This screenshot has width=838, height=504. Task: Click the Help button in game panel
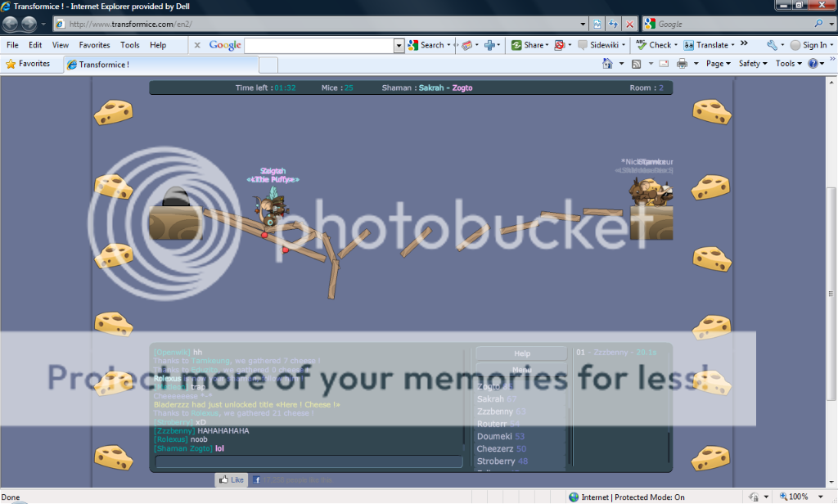coord(521,353)
